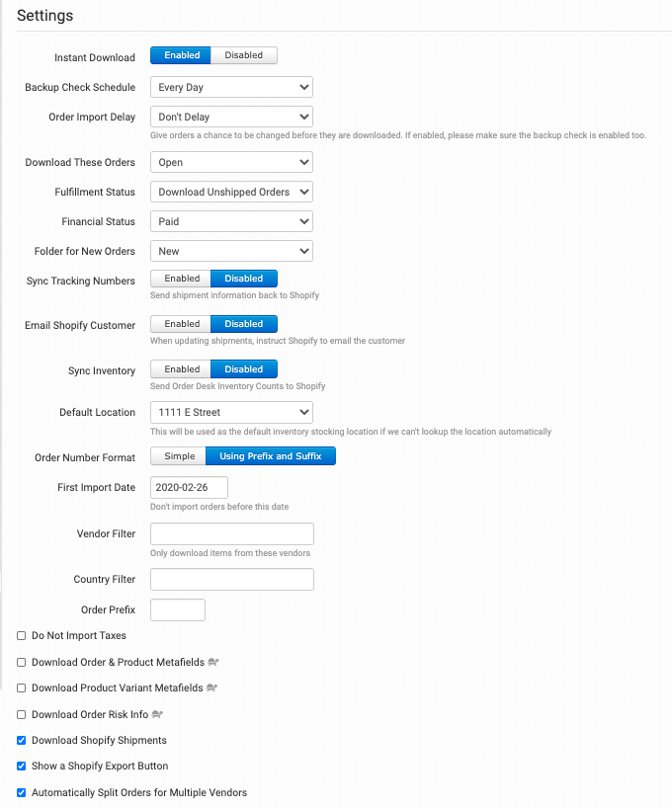Open the Financial Status dropdown

[231, 221]
